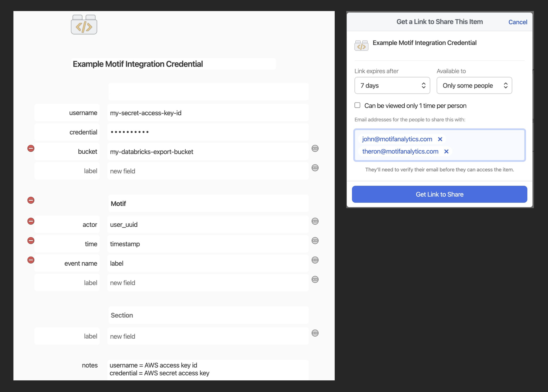
Task: Edit the actor label name
Action: coord(67,224)
